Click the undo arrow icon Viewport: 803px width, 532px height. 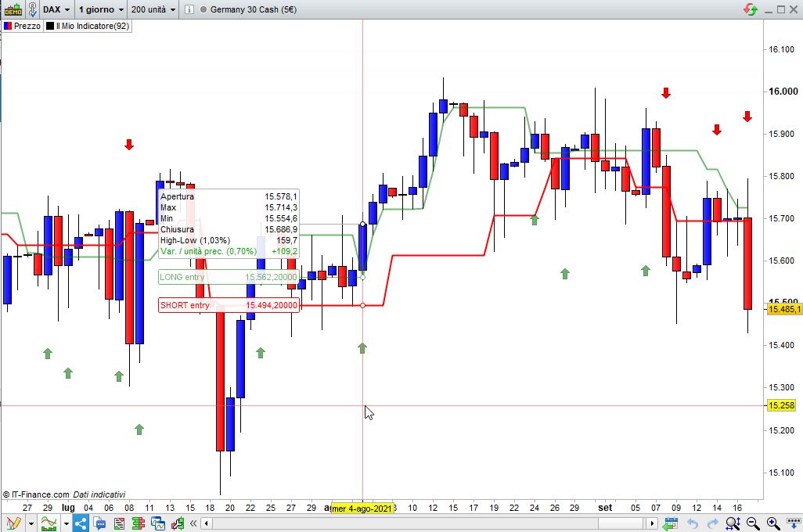[x=693, y=523]
